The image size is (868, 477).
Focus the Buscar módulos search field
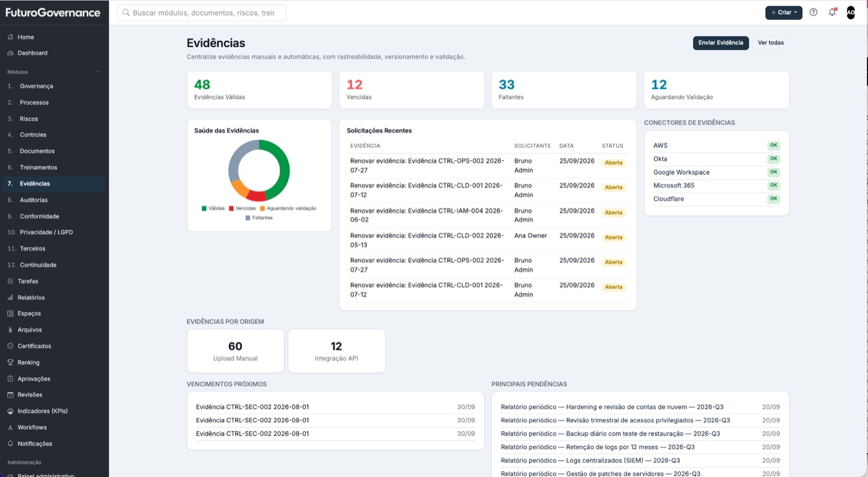[x=201, y=13]
